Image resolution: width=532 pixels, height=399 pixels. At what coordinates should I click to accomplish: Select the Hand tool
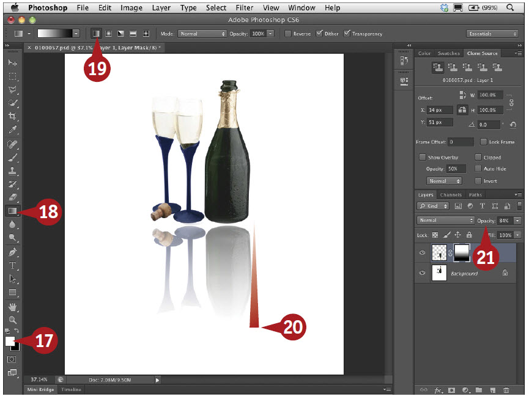pos(13,307)
